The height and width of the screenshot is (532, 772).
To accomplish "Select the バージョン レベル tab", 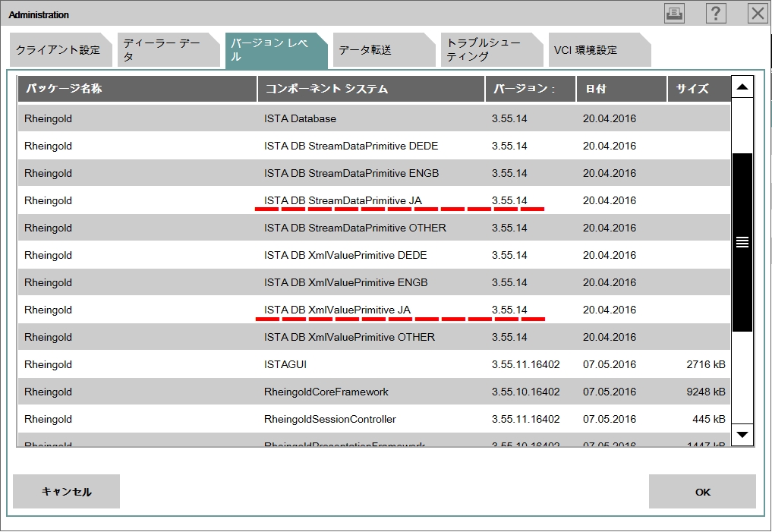I will point(276,49).
